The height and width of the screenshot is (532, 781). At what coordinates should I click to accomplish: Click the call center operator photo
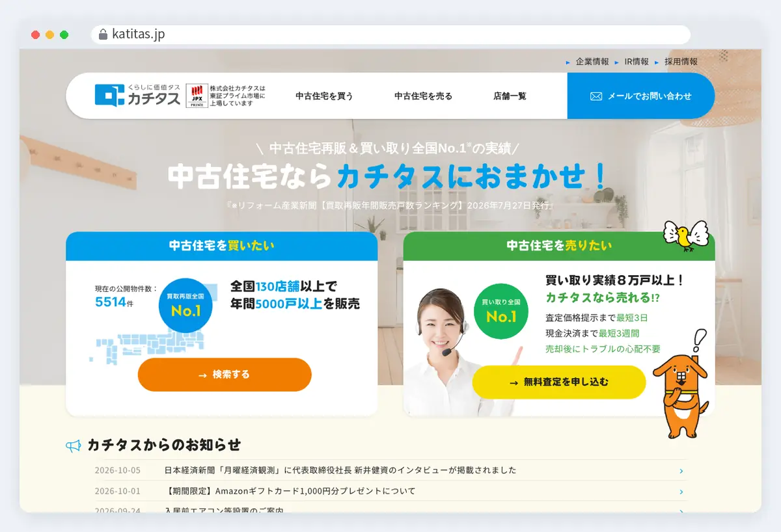(x=446, y=351)
